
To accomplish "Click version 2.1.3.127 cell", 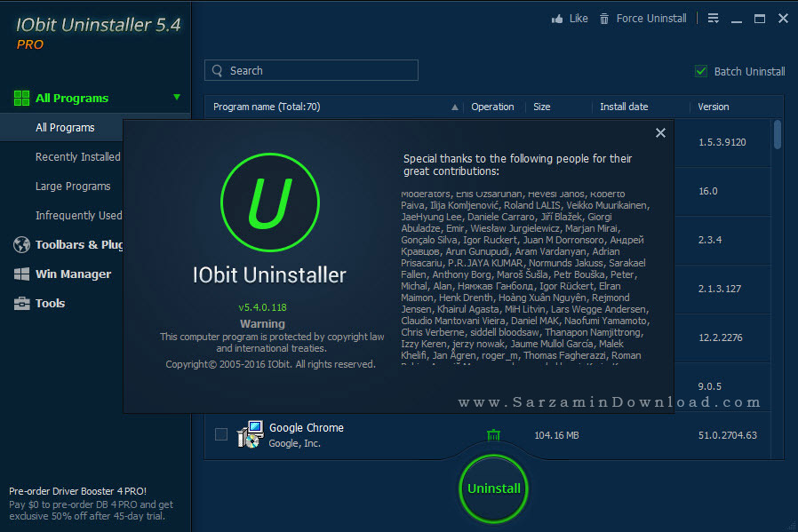I will [x=720, y=289].
